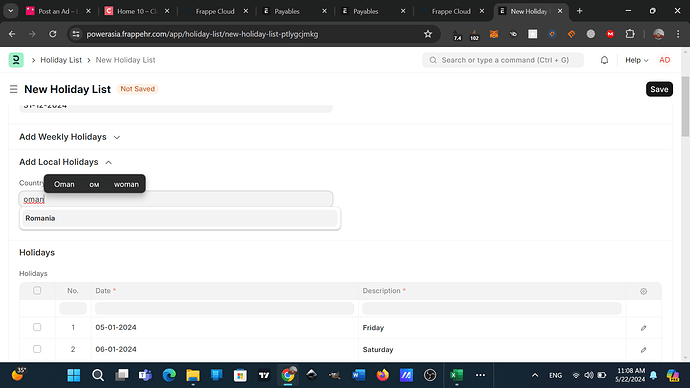The height and width of the screenshot is (388, 690).
Task: Show hidden system tray icons
Action: click(x=535, y=375)
